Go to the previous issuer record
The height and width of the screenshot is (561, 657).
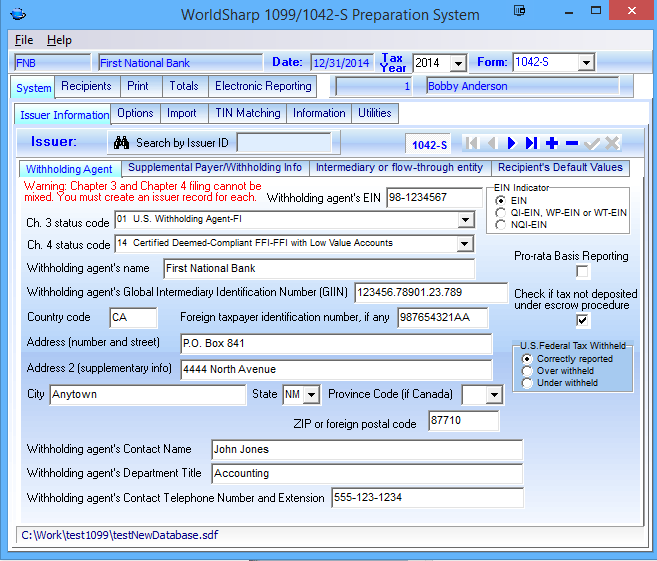(x=491, y=144)
